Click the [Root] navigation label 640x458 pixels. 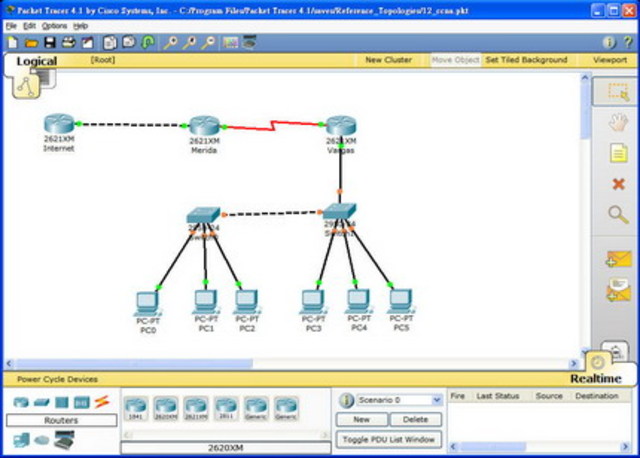pos(102,60)
